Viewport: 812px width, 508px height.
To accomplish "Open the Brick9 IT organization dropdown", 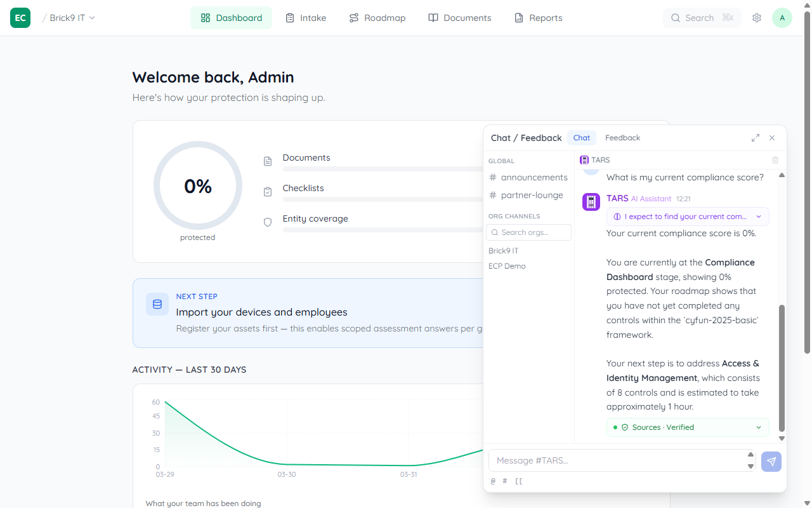I will coord(72,18).
